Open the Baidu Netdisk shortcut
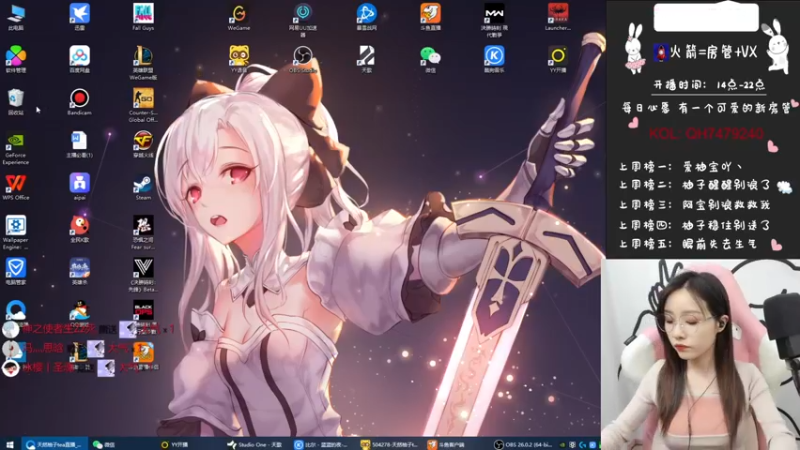The height and width of the screenshot is (450, 800). (x=80, y=59)
